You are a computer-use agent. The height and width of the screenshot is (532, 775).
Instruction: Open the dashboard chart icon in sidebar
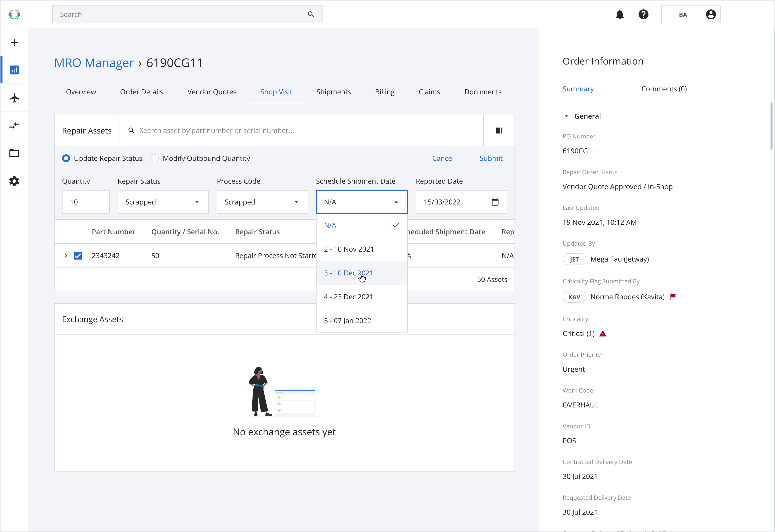tap(14, 70)
